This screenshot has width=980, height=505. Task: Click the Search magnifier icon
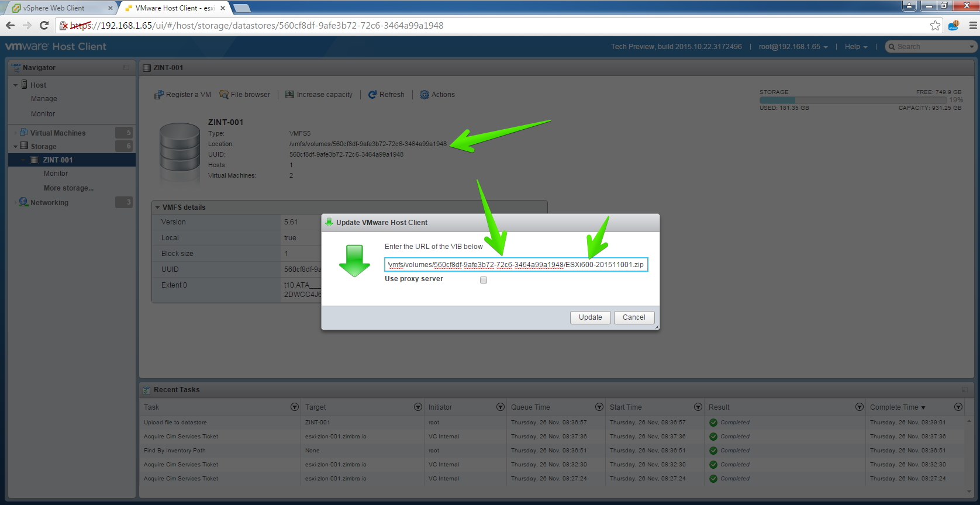tap(892, 47)
